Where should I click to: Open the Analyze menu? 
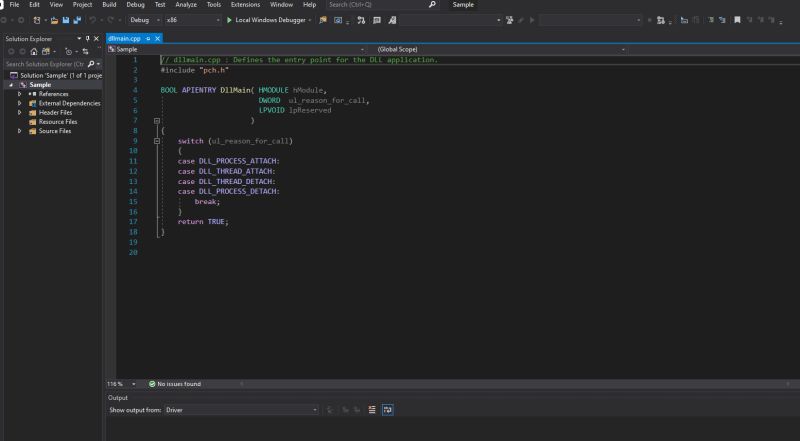(x=186, y=5)
